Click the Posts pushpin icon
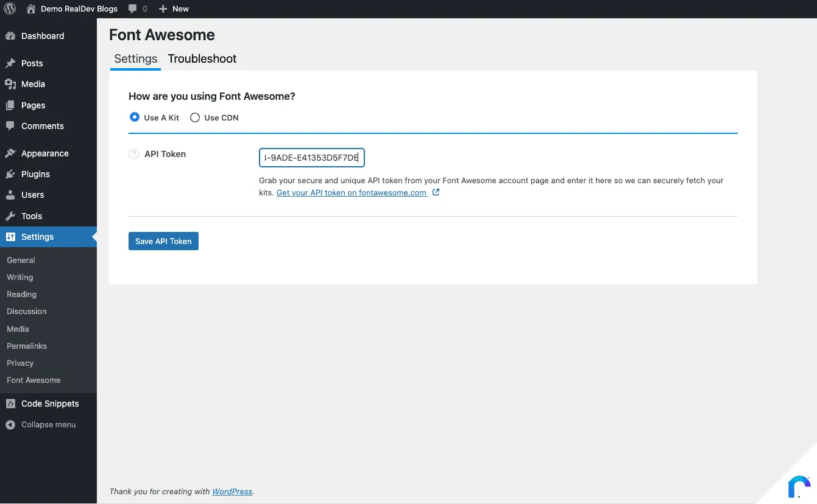 pos(10,63)
